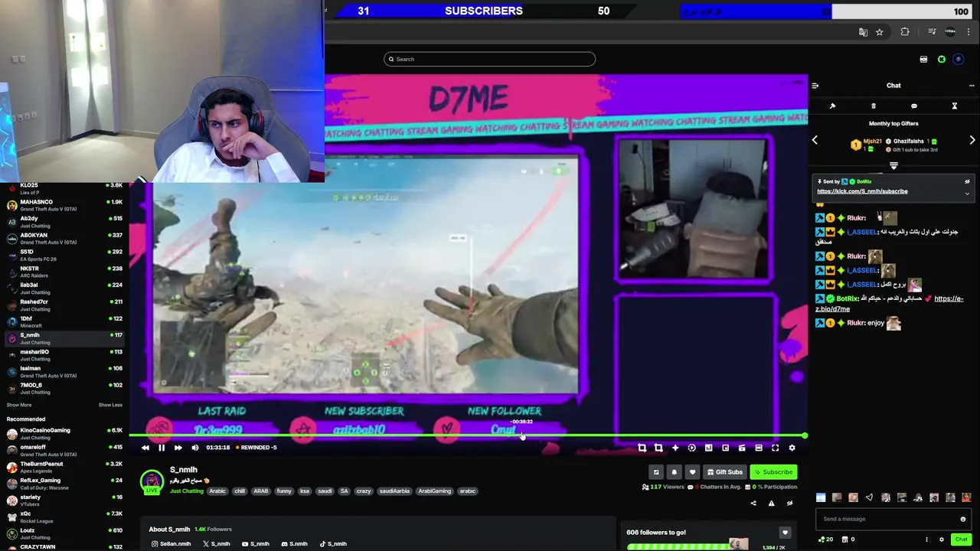
Task: Click the Subscribe button
Action: 773,472
